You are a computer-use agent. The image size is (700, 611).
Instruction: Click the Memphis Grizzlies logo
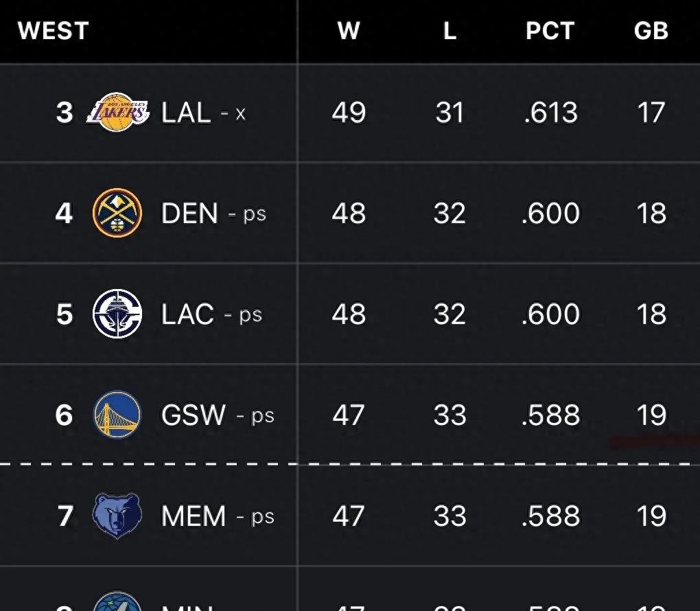117,516
